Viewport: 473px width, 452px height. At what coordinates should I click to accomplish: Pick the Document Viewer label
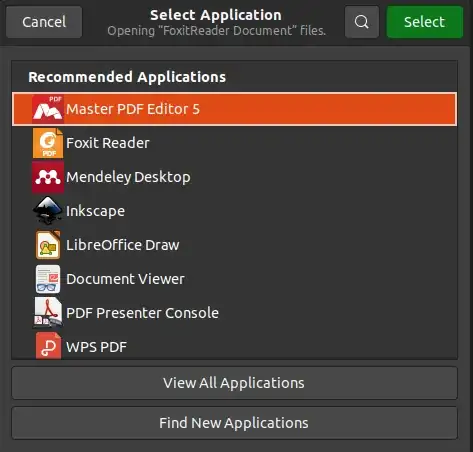[125, 279]
